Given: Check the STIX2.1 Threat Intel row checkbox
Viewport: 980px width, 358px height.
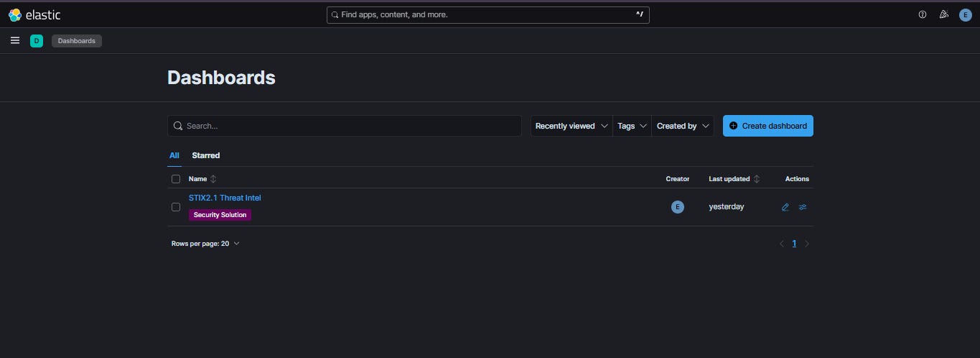Looking at the screenshot, I should click(x=176, y=207).
